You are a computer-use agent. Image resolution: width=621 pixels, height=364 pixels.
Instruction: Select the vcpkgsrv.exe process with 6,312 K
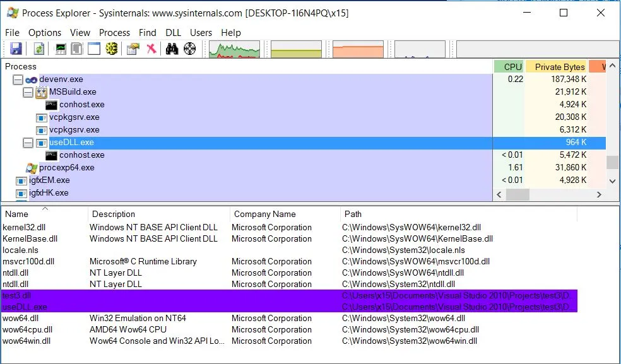pos(74,130)
